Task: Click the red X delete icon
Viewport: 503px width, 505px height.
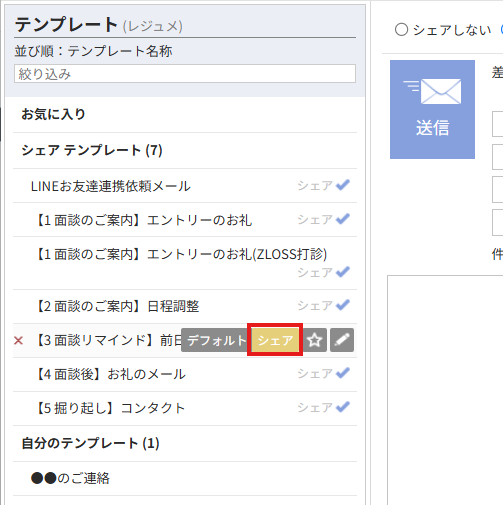Action: tap(19, 340)
